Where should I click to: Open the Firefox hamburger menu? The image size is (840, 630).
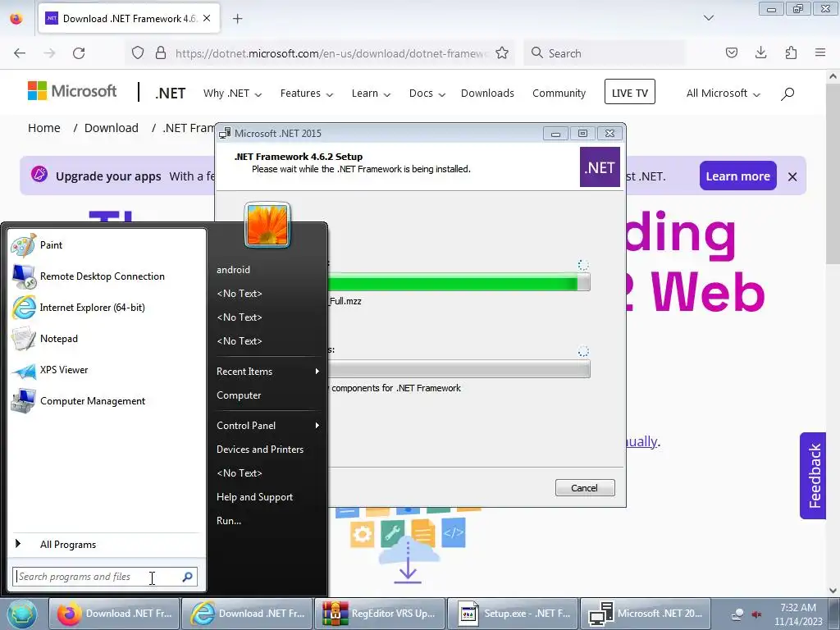point(820,53)
